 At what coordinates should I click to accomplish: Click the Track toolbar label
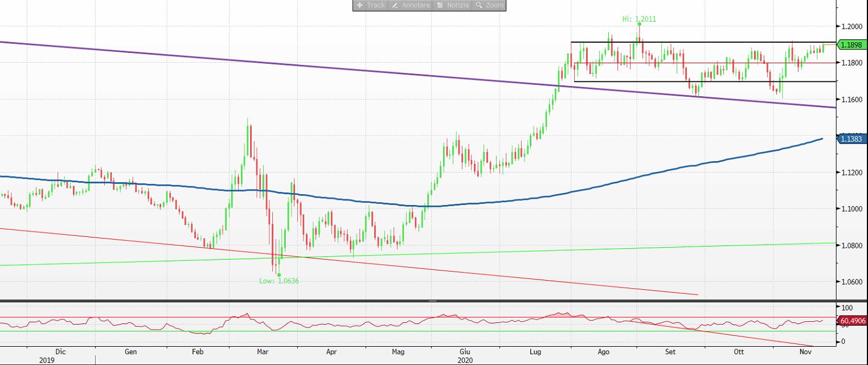pyautogui.click(x=376, y=5)
